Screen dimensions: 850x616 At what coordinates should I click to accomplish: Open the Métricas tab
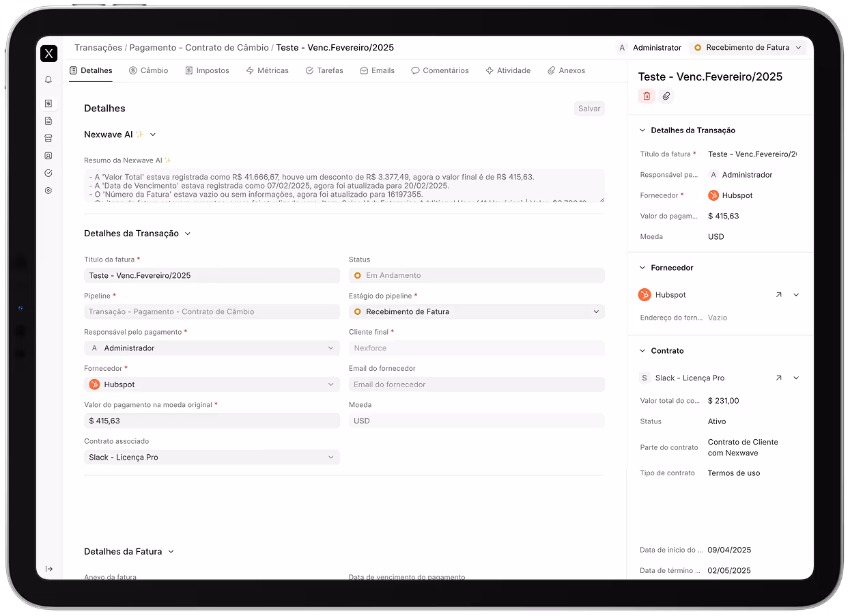267,70
